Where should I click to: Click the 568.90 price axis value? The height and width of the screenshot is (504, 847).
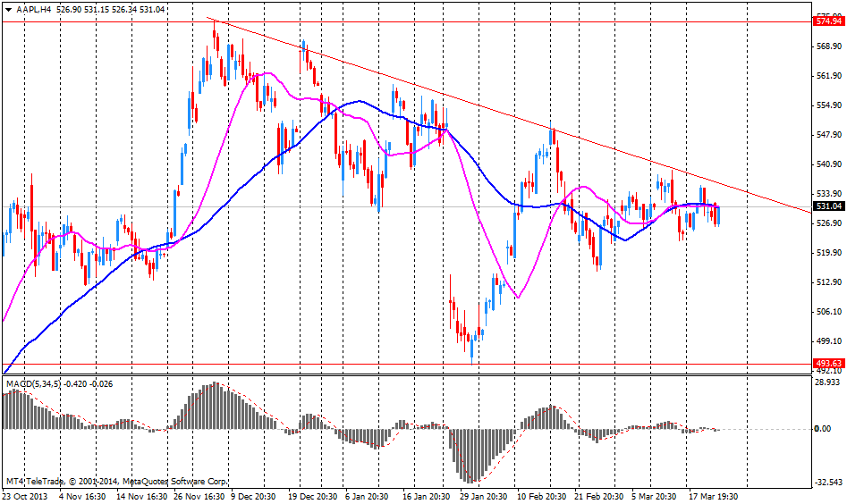[x=829, y=46]
